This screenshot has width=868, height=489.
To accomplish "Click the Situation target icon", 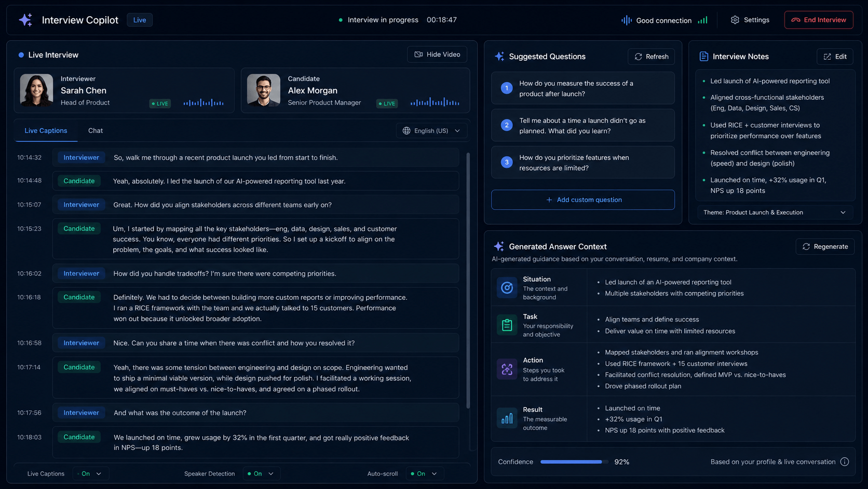I will [507, 287].
